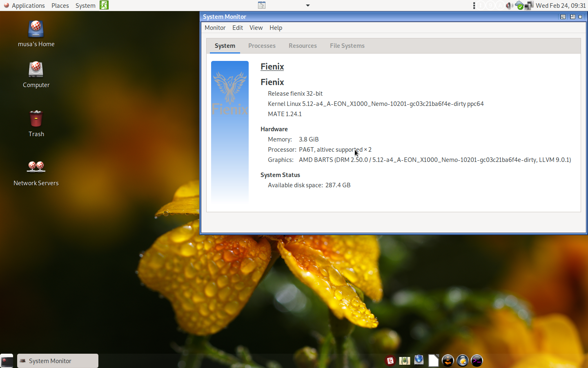Click the green log out exit icon
Image resolution: width=588 pixels, height=368 pixels.
(x=104, y=5)
